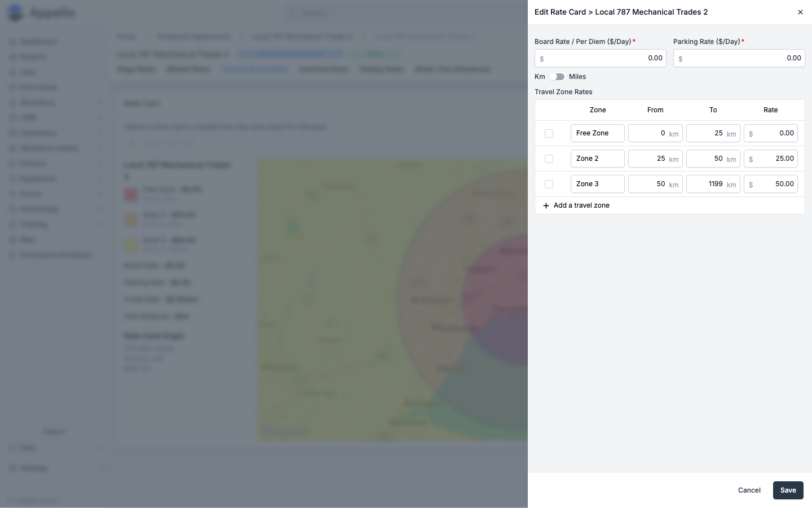Cancel editing the rate card
Screen dimensions: 812x518
[749, 490]
